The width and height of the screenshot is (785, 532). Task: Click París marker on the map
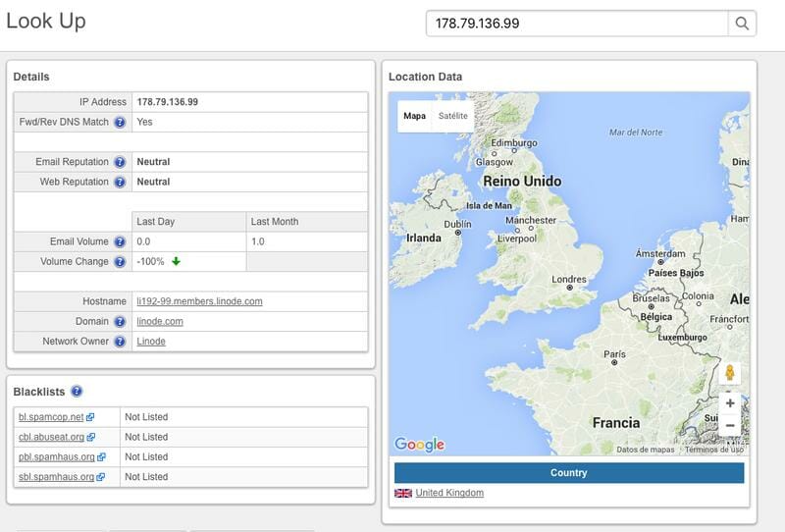614,362
